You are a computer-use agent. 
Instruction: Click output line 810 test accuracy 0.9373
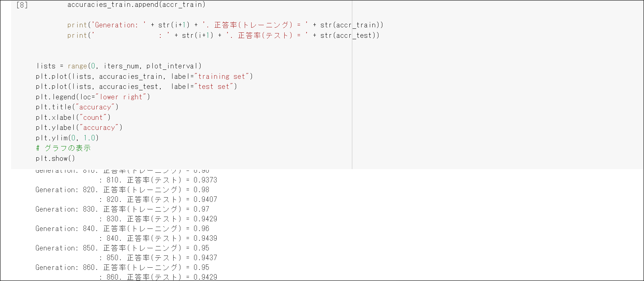tap(158, 180)
